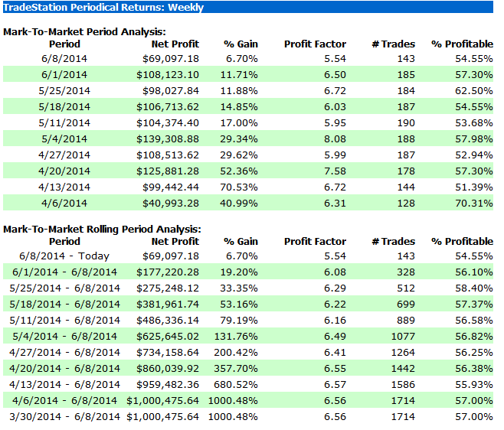Select trades count 1442

click(x=403, y=369)
